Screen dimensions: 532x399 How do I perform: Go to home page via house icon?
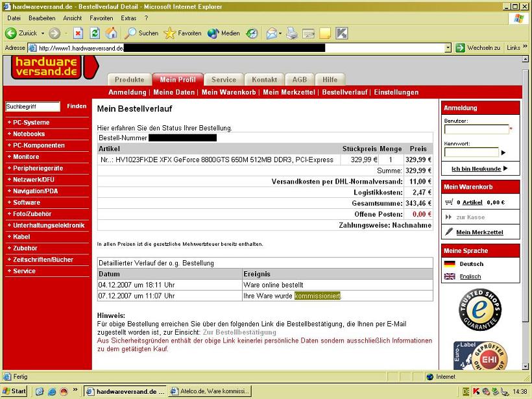tap(111, 33)
